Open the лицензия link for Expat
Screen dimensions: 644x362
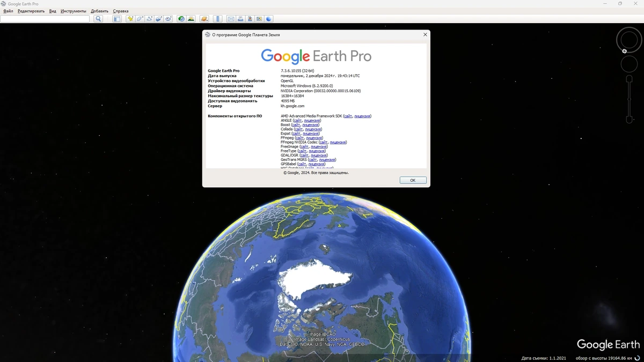click(311, 134)
